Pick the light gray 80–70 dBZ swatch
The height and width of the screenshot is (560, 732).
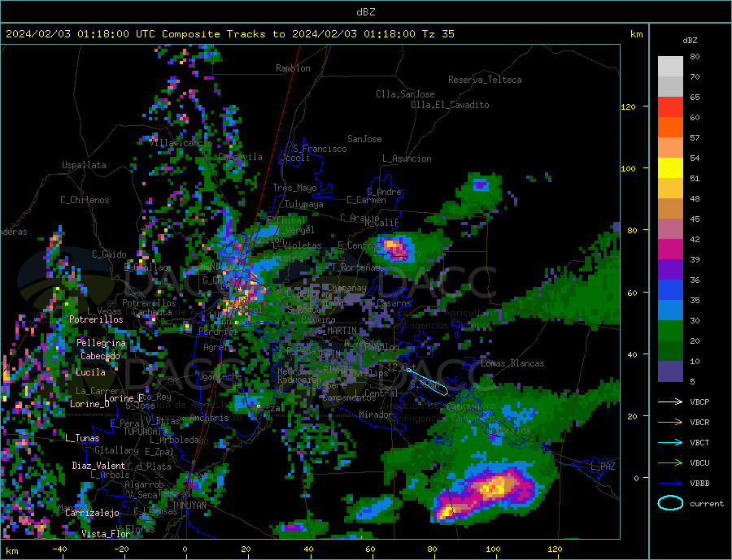pyautogui.click(x=670, y=67)
